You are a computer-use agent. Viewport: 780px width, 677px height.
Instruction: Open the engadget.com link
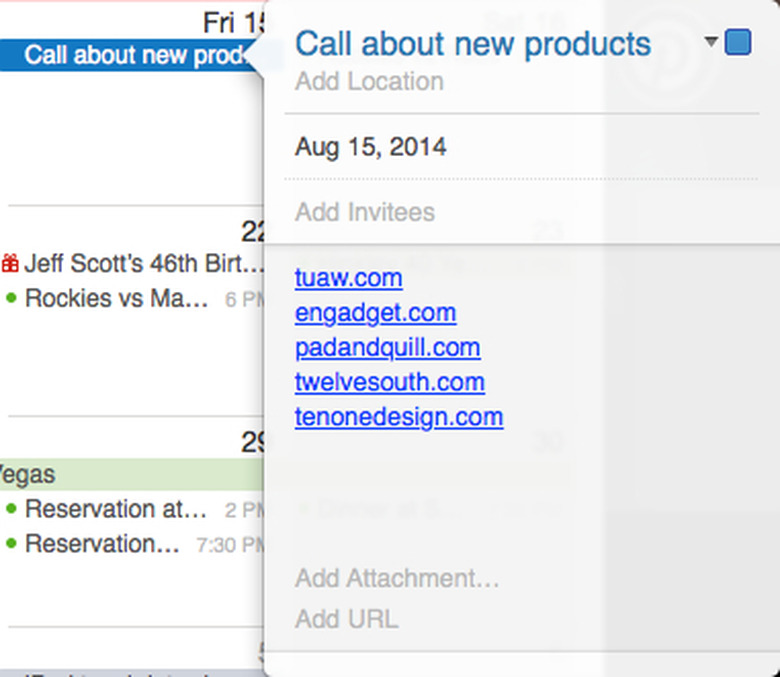(x=375, y=313)
